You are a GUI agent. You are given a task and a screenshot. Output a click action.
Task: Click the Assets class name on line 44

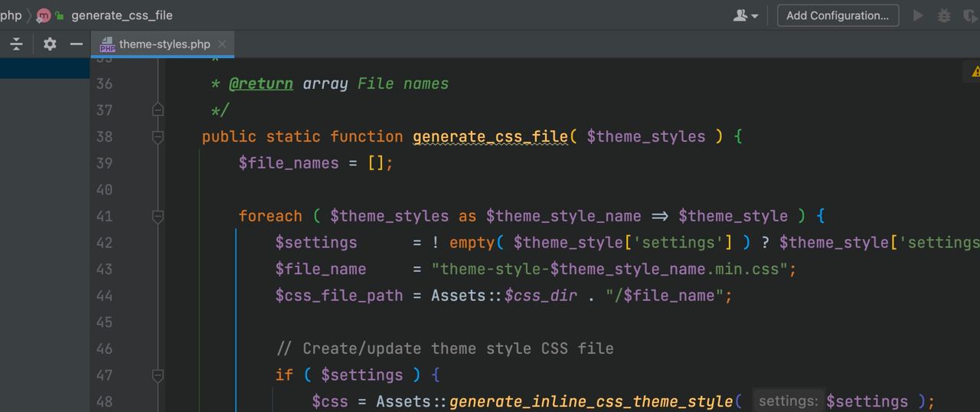click(459, 296)
